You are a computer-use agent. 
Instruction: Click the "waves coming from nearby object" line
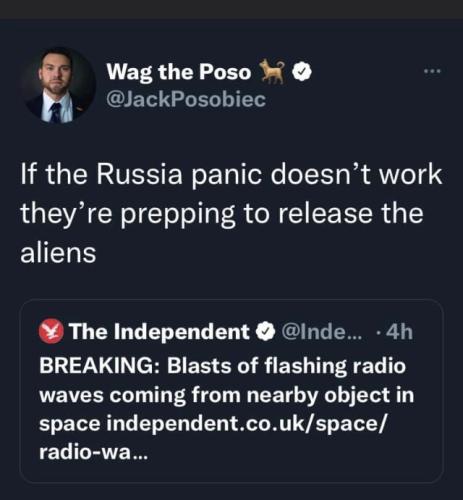[227, 396]
